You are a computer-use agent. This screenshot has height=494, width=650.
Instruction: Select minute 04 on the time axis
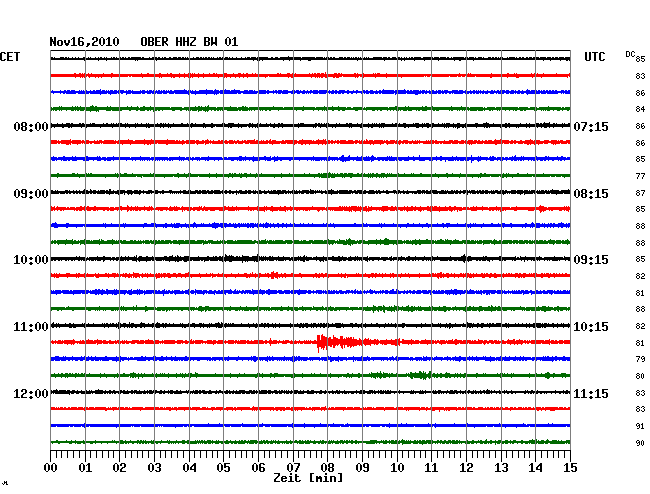[x=189, y=468]
